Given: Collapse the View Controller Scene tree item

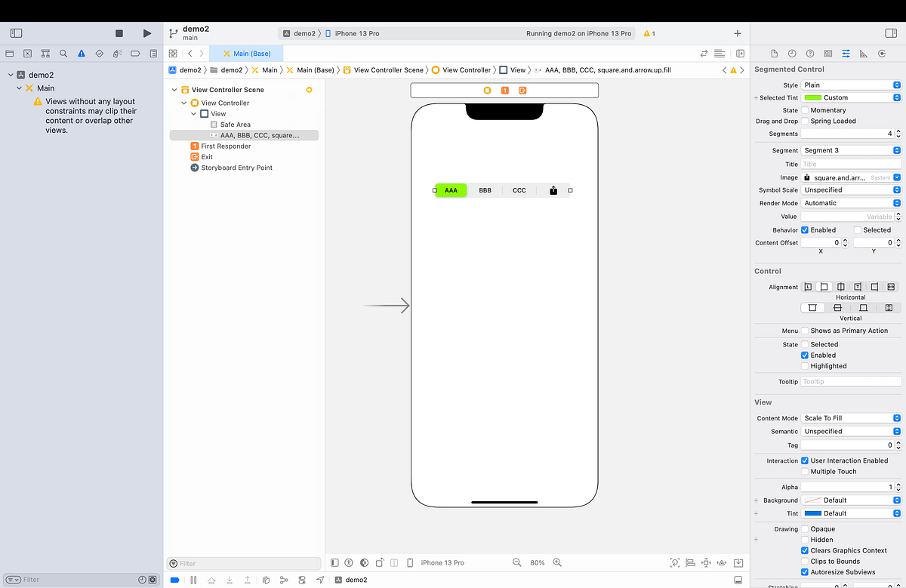Looking at the screenshot, I should click(174, 89).
